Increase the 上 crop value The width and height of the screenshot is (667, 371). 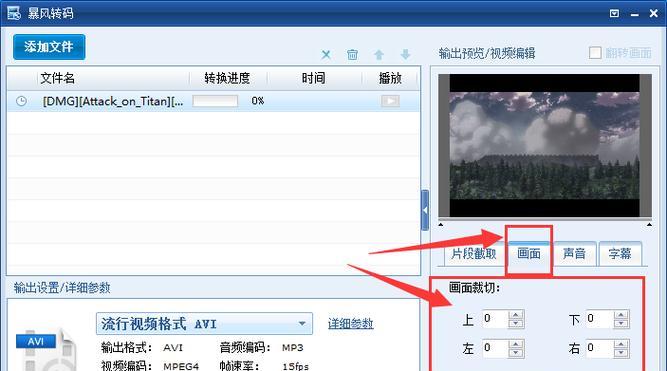click(516, 315)
